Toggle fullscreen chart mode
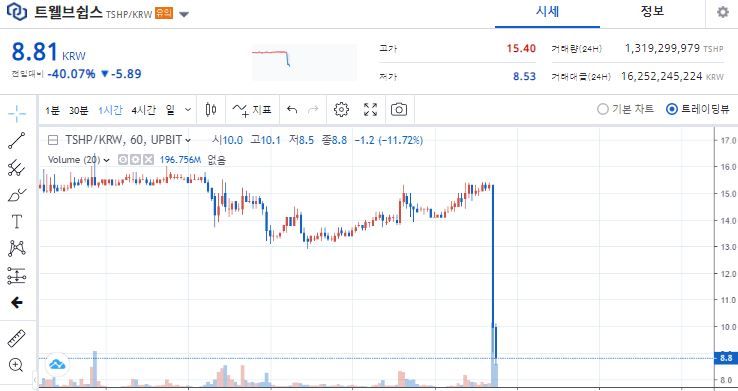This screenshot has height=391, width=738. [x=370, y=110]
